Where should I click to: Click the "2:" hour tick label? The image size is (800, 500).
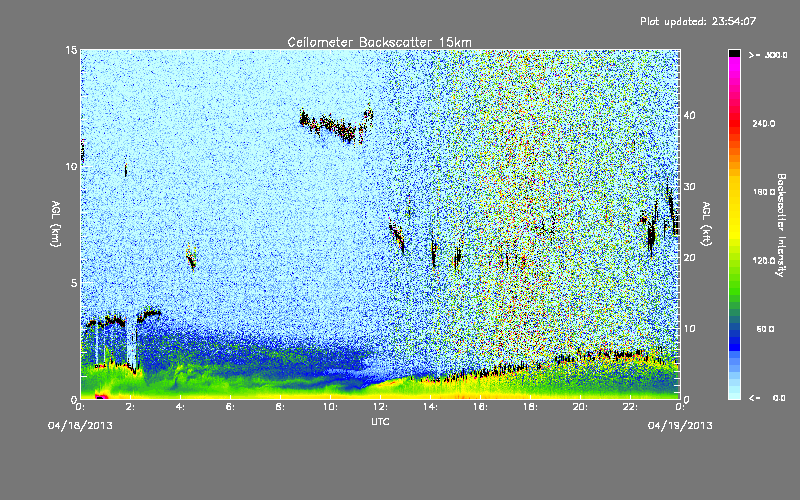pyautogui.click(x=130, y=407)
